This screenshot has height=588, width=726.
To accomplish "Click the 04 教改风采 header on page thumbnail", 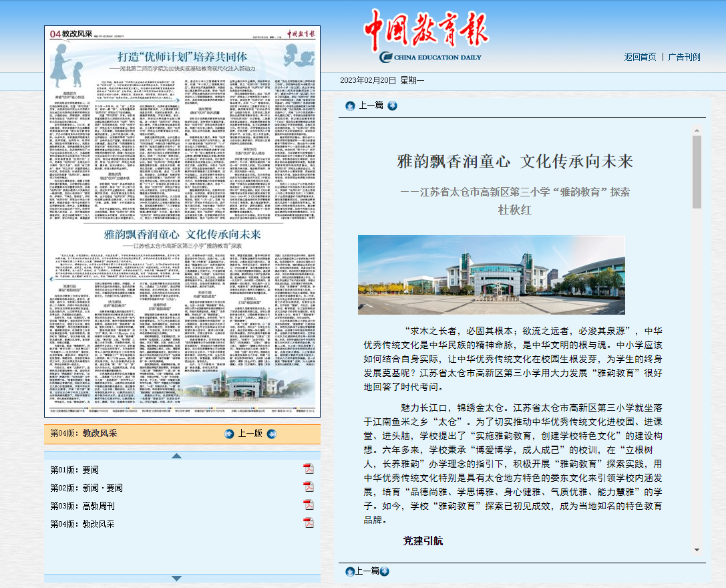I will pyautogui.click(x=71, y=34).
